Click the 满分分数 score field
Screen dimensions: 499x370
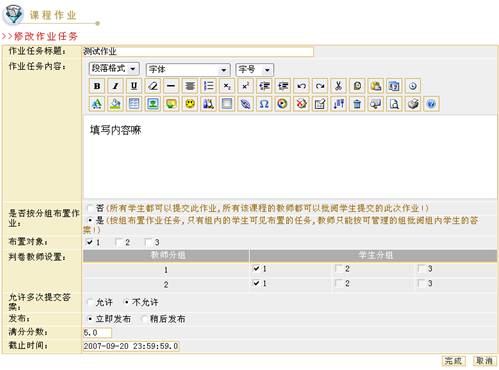[97, 332]
